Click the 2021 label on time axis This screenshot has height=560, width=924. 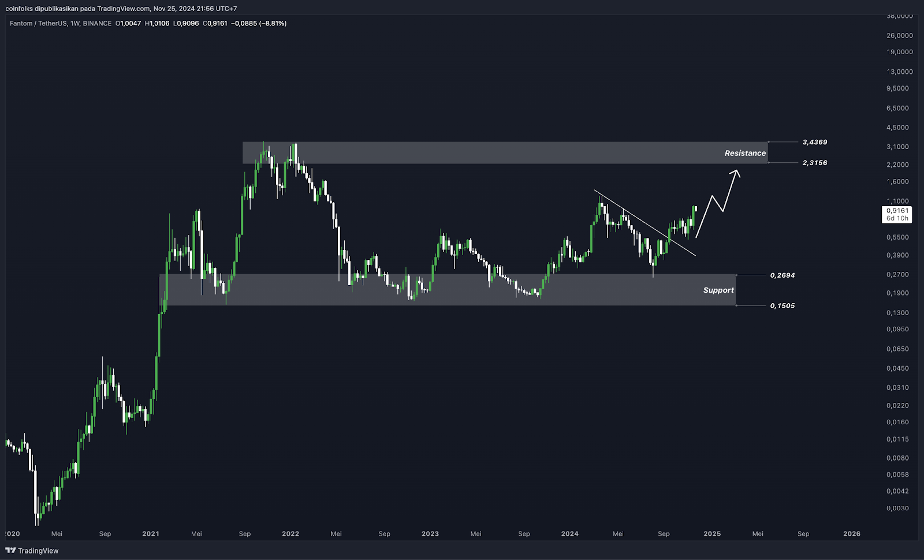click(x=151, y=534)
